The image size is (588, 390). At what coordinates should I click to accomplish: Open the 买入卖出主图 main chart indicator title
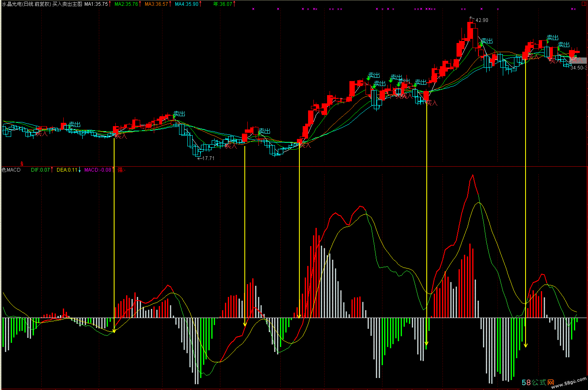click(67, 4)
